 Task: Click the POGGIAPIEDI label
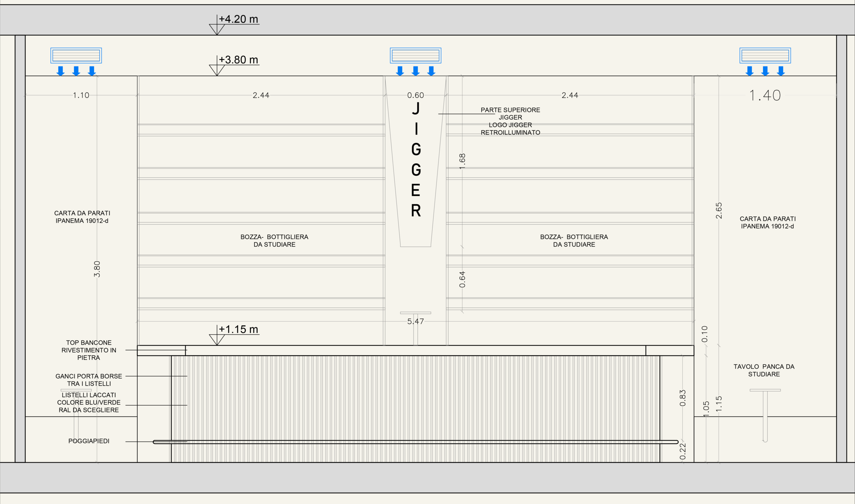coord(89,441)
